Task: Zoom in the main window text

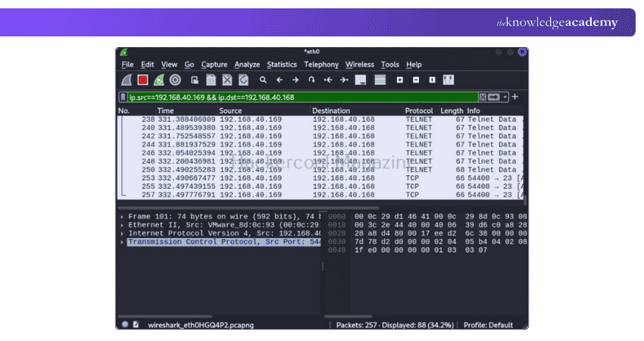Action: [399, 80]
